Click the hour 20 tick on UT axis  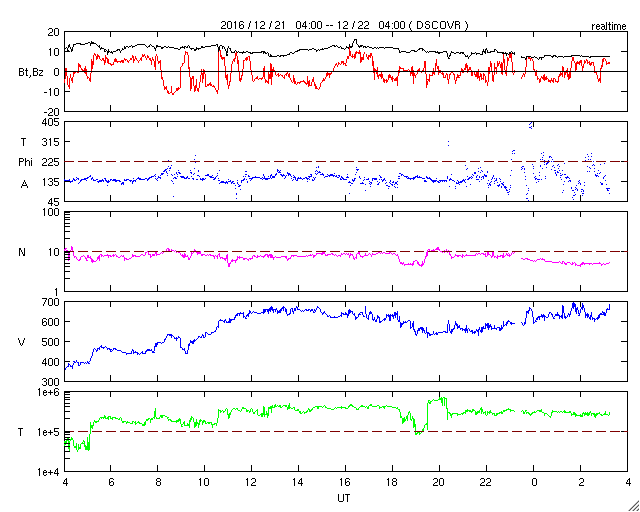click(x=439, y=483)
